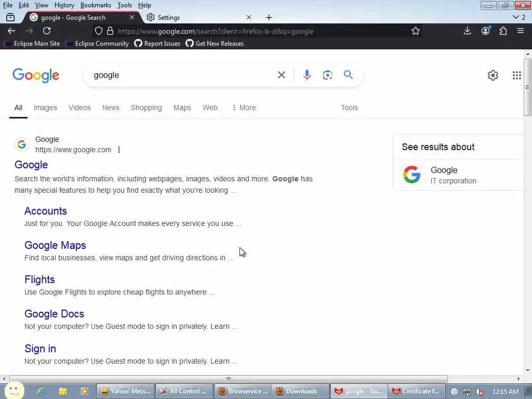Click the muted volume tray icon

pos(480,392)
